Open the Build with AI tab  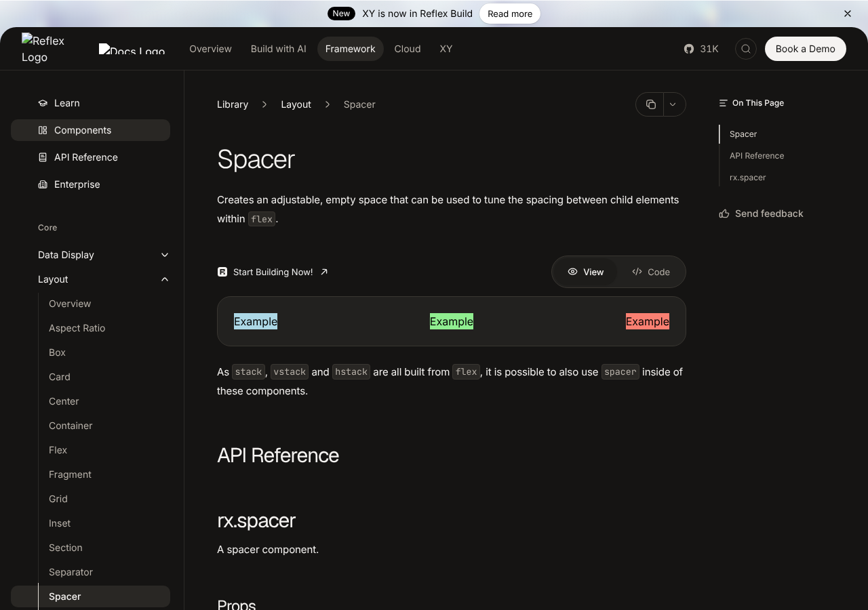279,49
